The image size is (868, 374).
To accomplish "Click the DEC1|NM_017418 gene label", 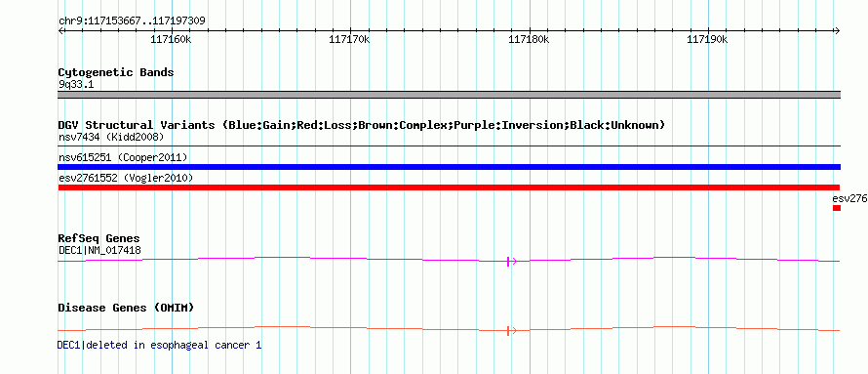I will (99, 250).
